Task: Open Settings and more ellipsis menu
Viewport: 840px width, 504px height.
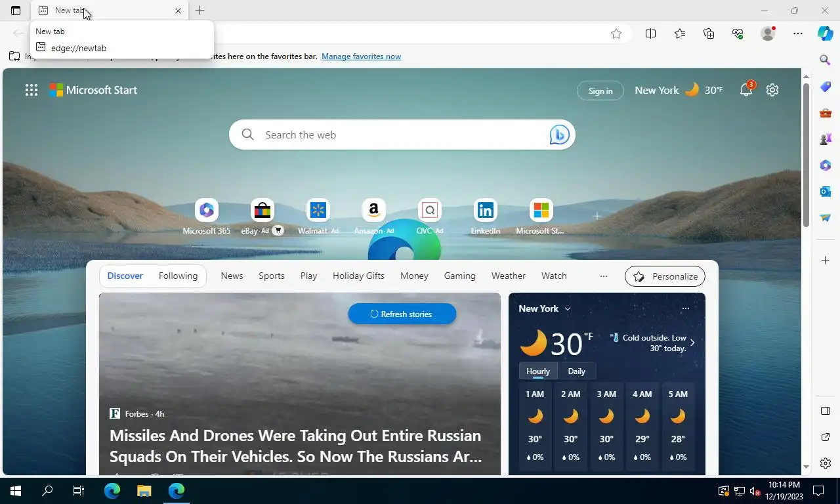Action: pos(797,33)
